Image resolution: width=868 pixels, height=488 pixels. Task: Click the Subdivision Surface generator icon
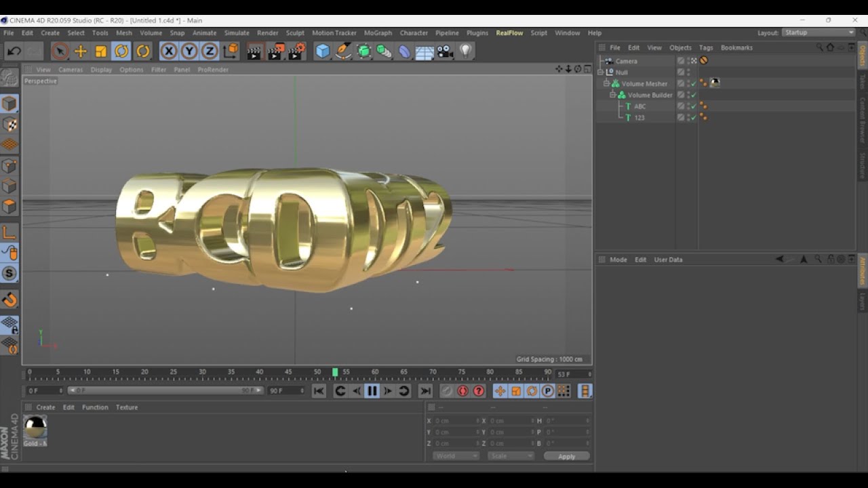pos(363,52)
